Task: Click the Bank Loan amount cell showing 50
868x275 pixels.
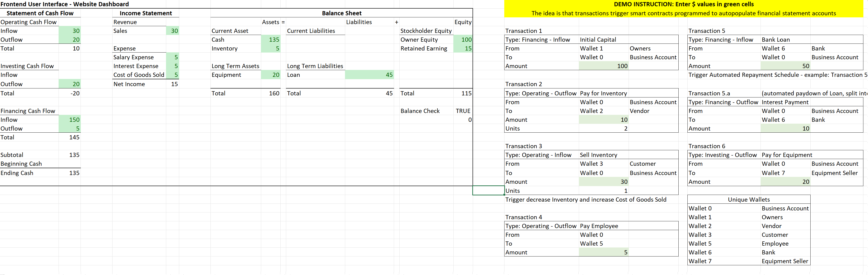Action: tap(785, 66)
